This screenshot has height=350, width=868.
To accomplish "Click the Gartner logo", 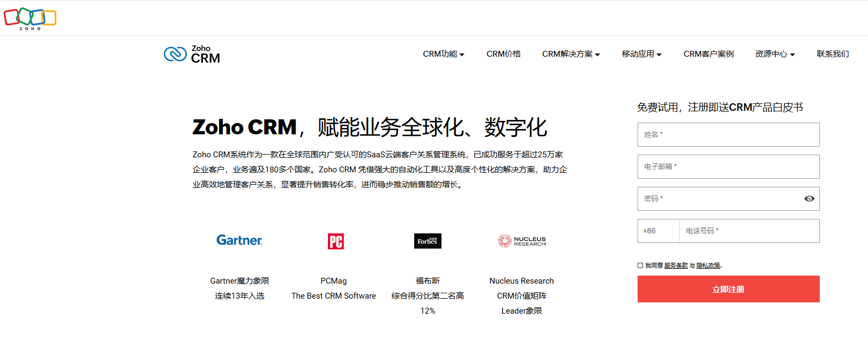I will click(x=240, y=240).
